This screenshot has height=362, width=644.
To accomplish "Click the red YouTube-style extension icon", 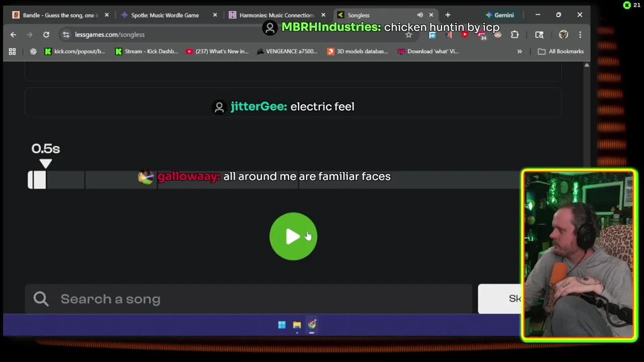I will tap(465, 35).
